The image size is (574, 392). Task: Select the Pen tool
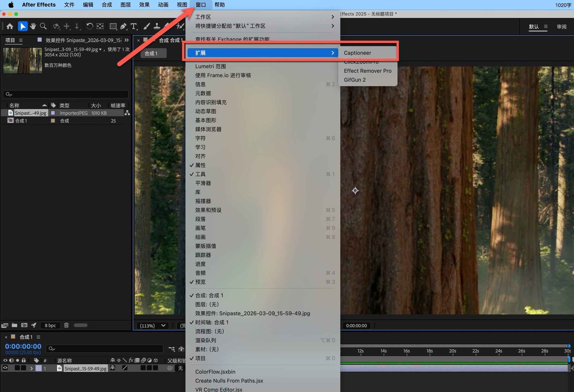coord(123,26)
